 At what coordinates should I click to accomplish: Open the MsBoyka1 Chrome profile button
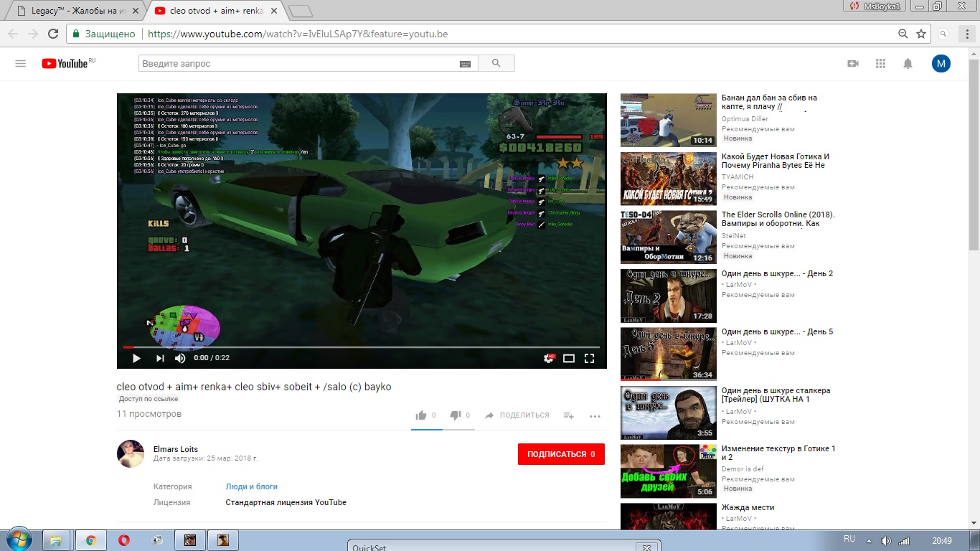click(x=876, y=6)
